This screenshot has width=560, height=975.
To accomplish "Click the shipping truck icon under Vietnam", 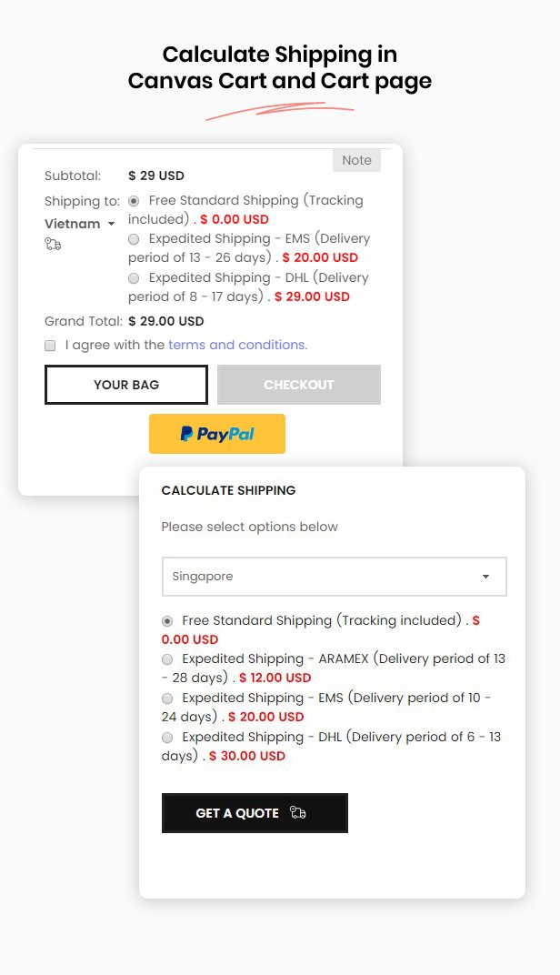I will coord(53,245).
